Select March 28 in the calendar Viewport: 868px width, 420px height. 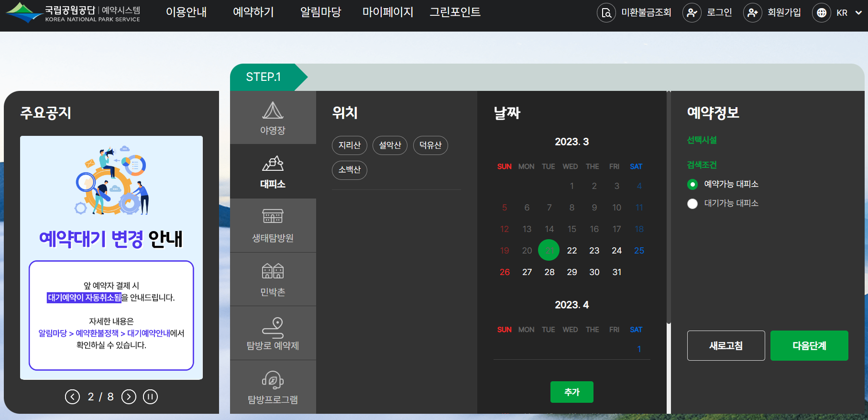[549, 272]
